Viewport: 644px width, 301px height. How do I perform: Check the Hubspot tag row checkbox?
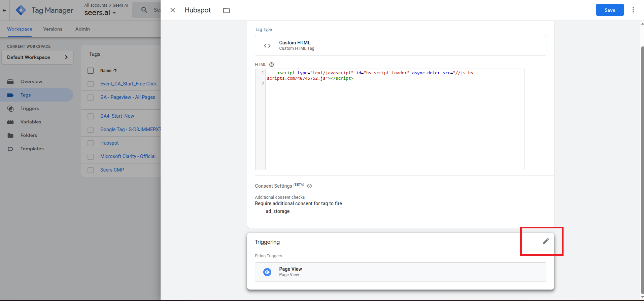coord(91,143)
